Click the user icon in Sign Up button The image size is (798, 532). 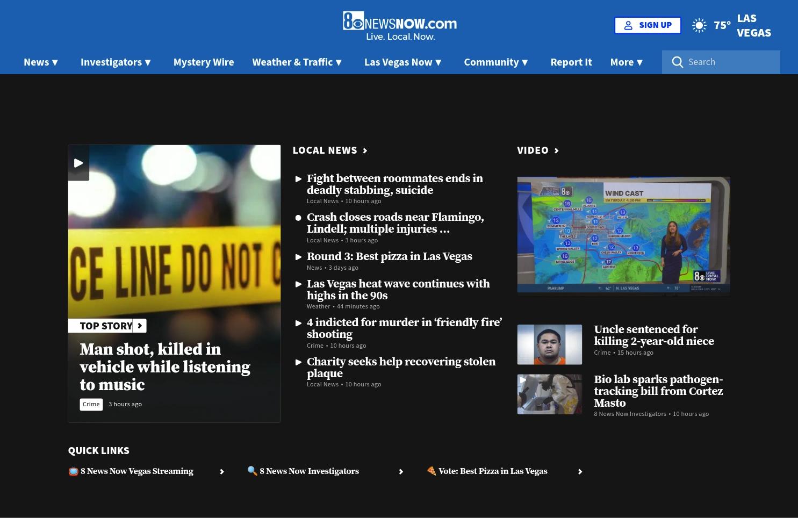[628, 25]
